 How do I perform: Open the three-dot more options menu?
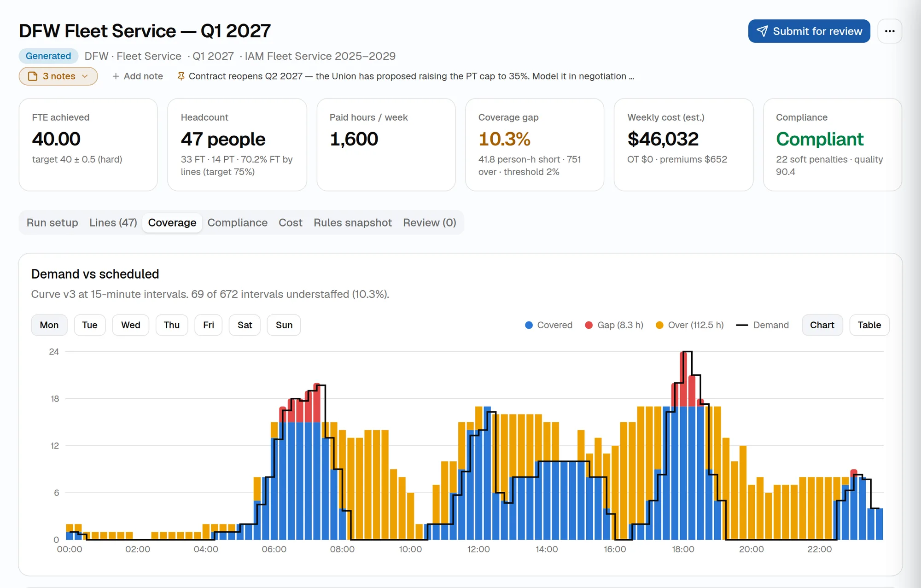pos(890,31)
